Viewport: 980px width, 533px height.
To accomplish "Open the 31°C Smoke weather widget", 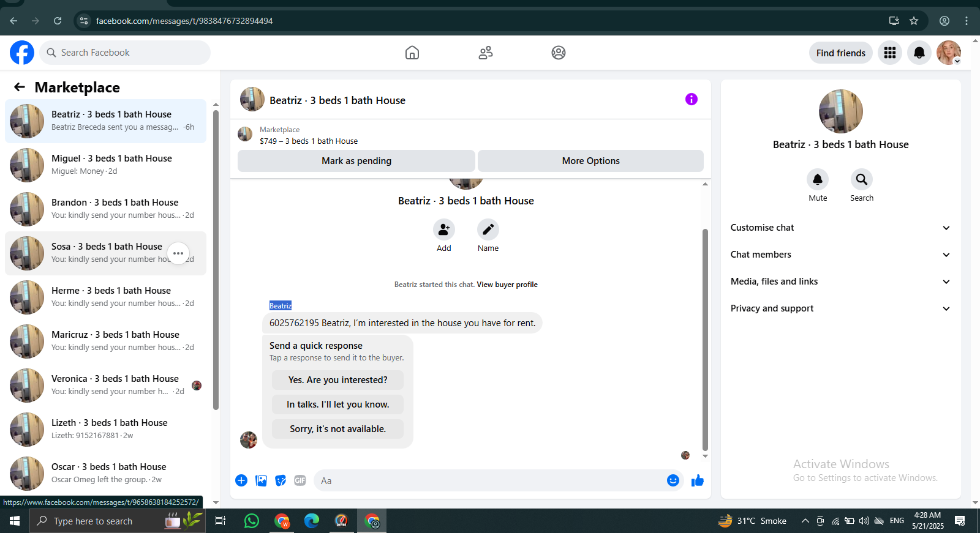I will click(x=752, y=521).
